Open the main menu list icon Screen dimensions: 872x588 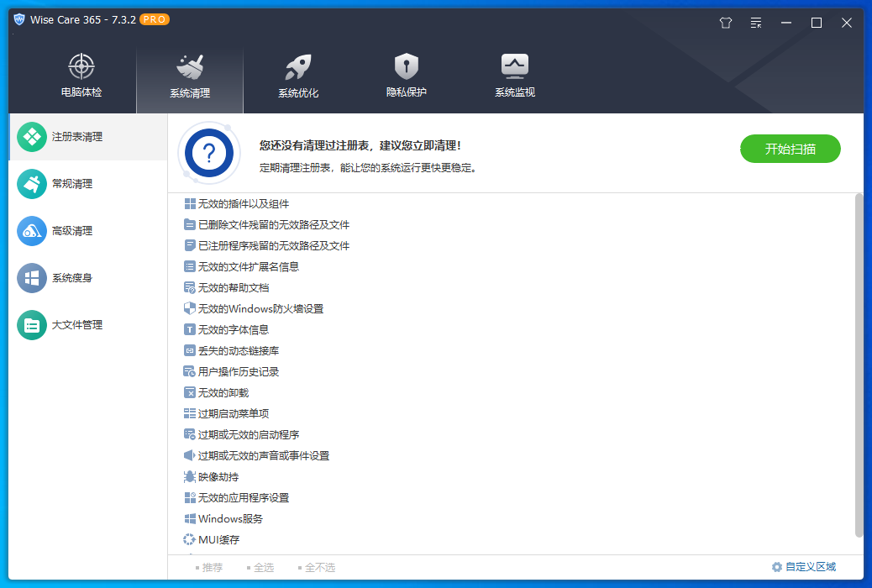tap(755, 23)
